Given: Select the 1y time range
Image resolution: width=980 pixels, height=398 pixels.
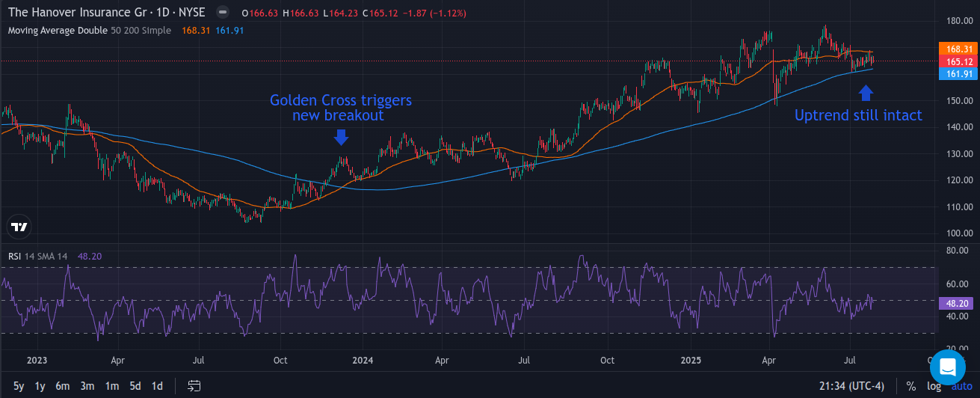Looking at the screenshot, I should (x=40, y=386).
